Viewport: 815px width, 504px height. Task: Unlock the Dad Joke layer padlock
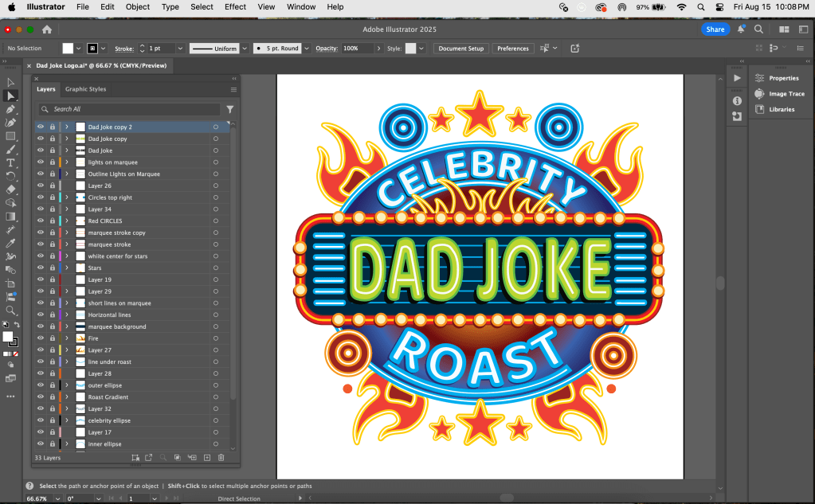pos(53,150)
